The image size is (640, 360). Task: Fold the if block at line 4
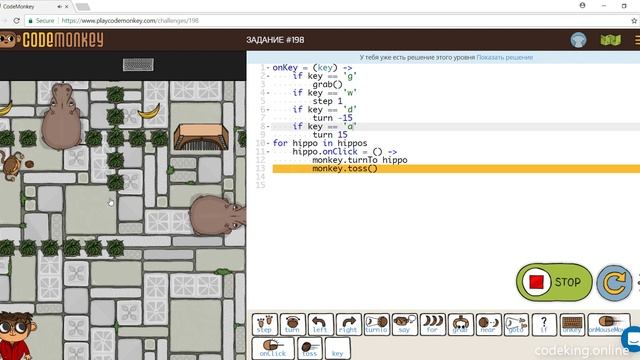click(x=268, y=93)
